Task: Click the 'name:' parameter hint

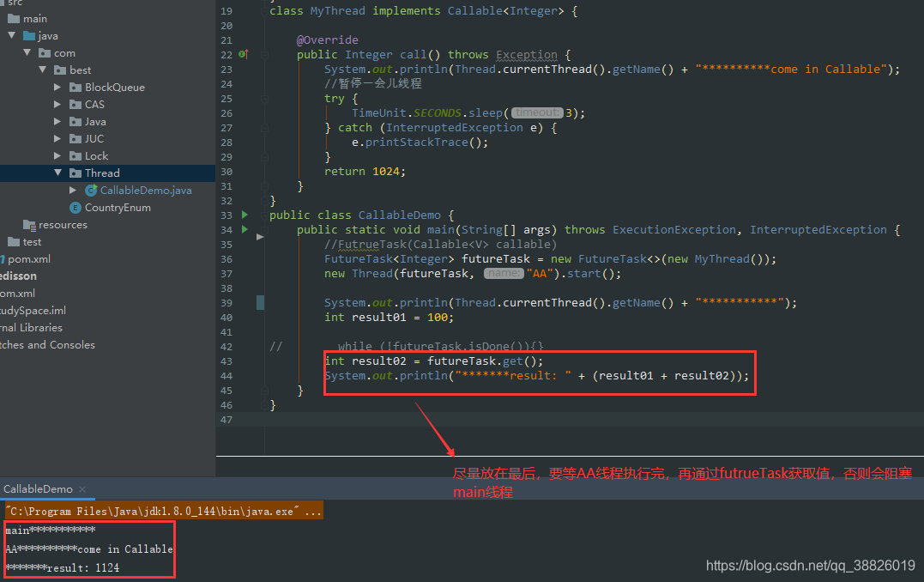Action: click(x=504, y=273)
